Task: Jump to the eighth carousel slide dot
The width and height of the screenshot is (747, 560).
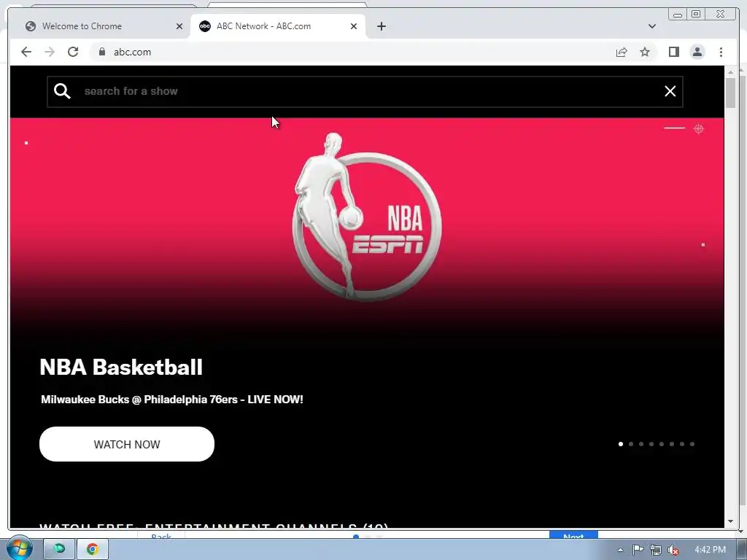Action: (692, 444)
